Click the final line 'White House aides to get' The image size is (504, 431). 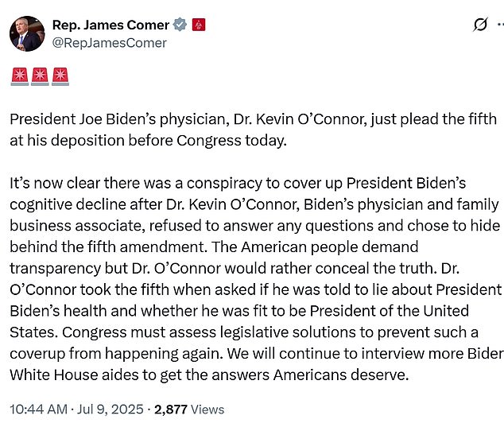click(x=209, y=375)
